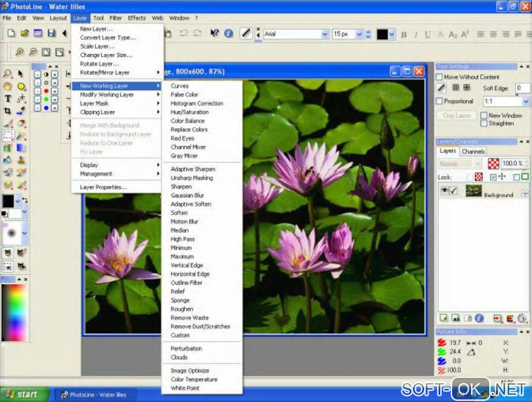Viewport: 532px width, 402px height.
Task: Select the stamp clone tool
Action: 21,160
